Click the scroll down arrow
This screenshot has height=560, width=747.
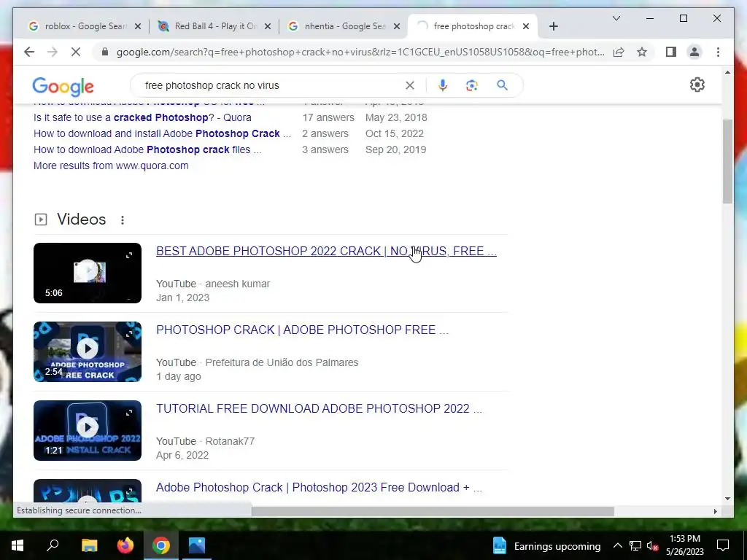727,499
